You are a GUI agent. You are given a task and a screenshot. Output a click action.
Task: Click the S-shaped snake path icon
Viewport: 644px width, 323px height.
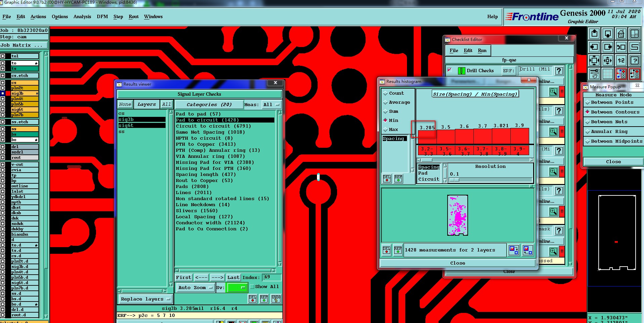pyautogui.click(x=635, y=47)
